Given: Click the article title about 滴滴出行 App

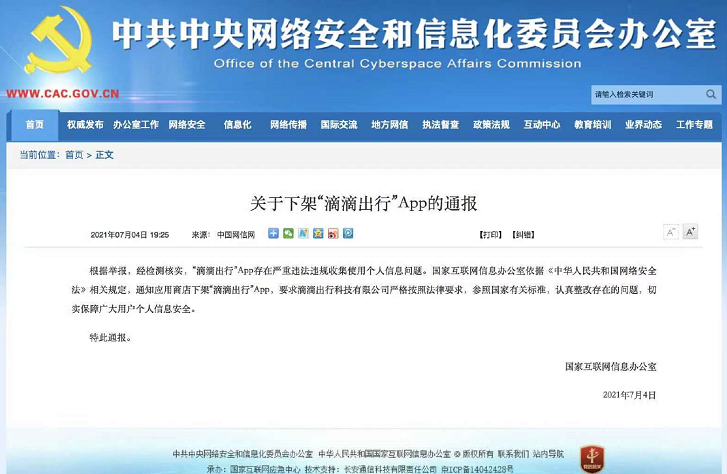Looking at the screenshot, I should [364, 204].
